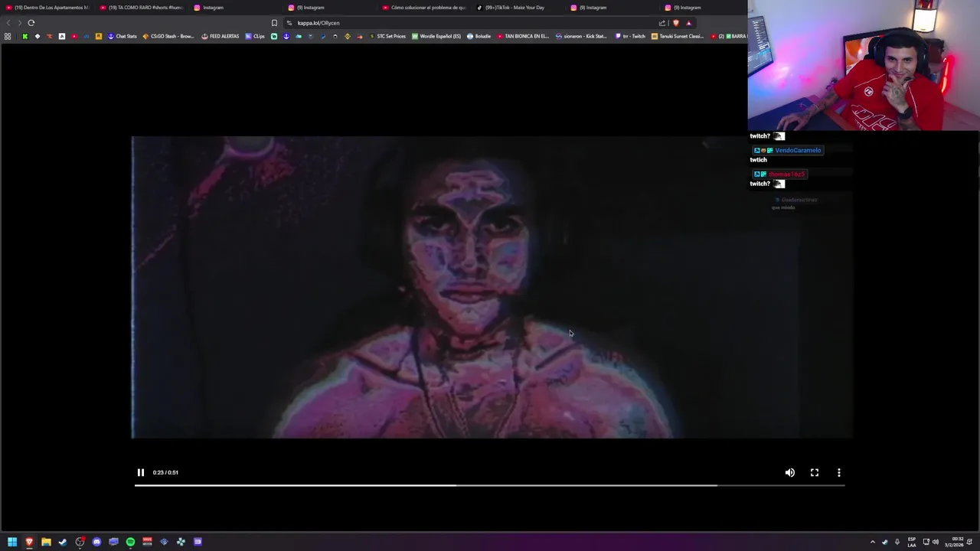Open File Explorer from the taskbar
This screenshot has height=551, width=980.
click(46, 542)
